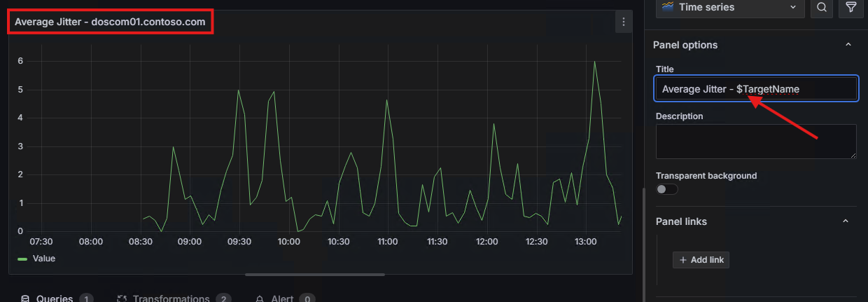This screenshot has width=868, height=302.
Task: Click the funnel filter icon
Action: (x=851, y=7)
